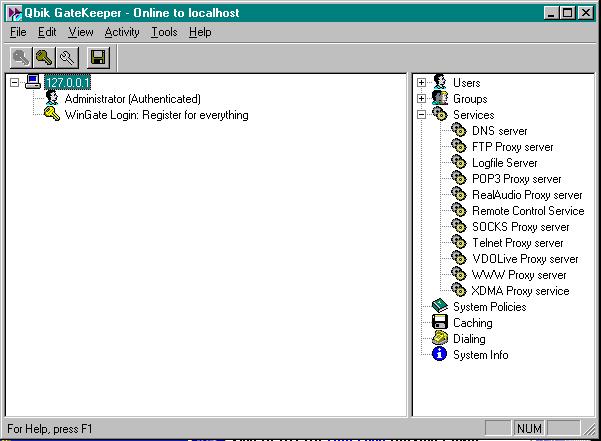The image size is (601, 441).
Task: Click the Services gears icon
Action: (440, 114)
